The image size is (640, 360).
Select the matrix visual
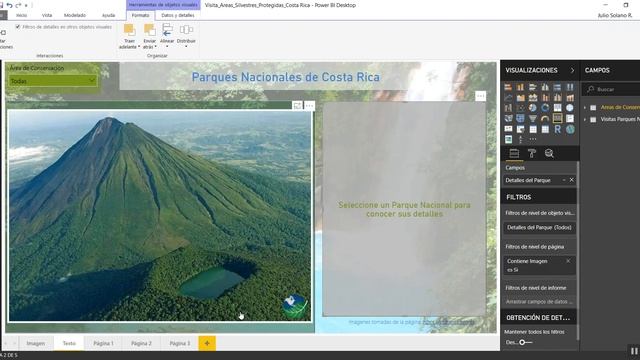(545, 129)
